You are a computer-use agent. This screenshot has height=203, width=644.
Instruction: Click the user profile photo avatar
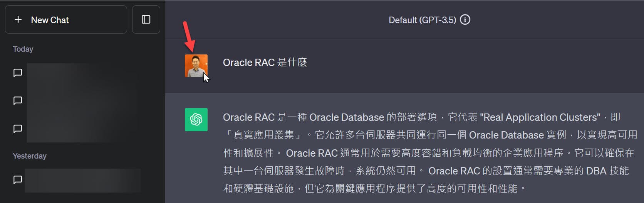click(x=196, y=66)
